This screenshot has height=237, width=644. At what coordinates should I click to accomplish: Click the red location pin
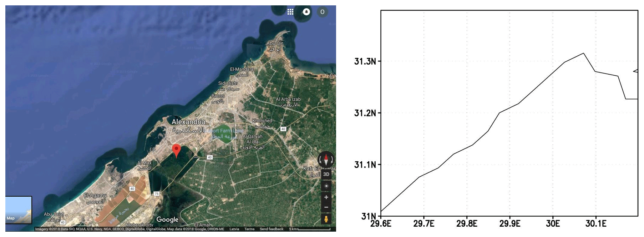coord(176,150)
